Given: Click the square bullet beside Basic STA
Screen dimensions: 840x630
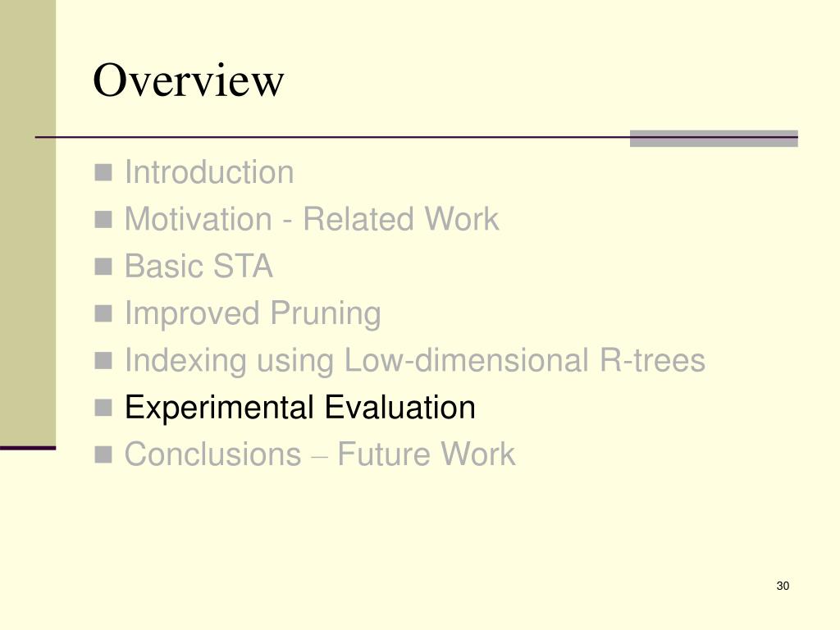Looking at the screenshot, I should (x=103, y=267).
